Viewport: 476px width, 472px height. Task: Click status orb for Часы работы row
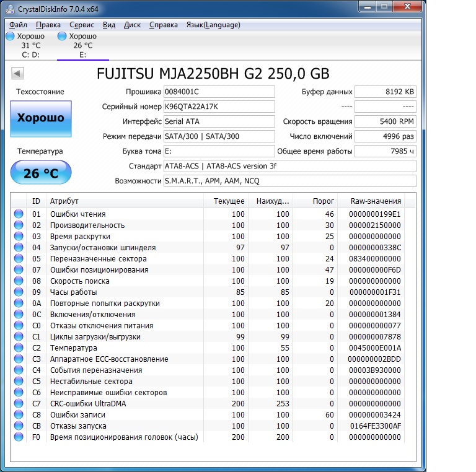(19, 292)
